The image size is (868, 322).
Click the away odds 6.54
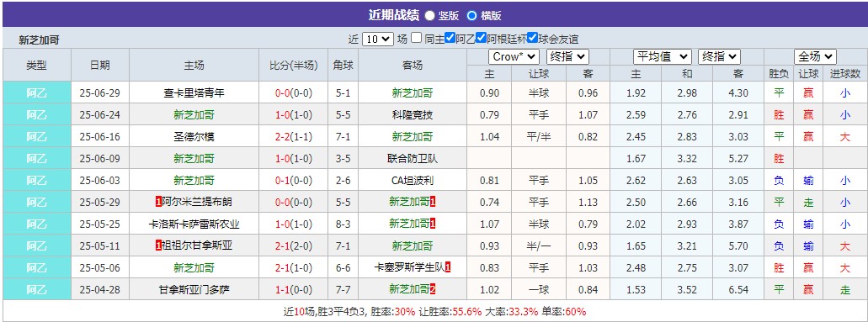click(x=738, y=290)
